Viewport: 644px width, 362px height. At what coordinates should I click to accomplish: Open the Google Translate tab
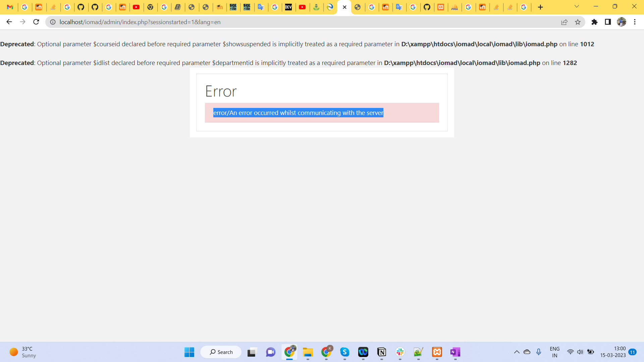[x=261, y=7]
